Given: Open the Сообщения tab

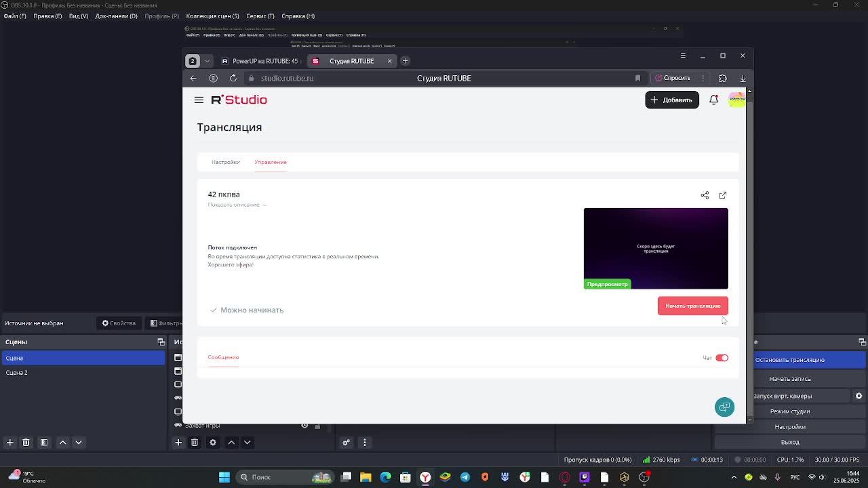Looking at the screenshot, I should click(x=223, y=357).
